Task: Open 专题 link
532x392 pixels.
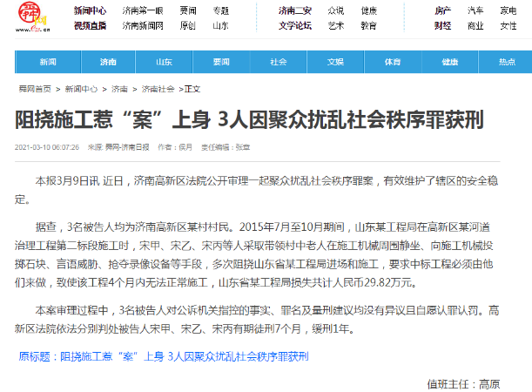Action: point(221,10)
